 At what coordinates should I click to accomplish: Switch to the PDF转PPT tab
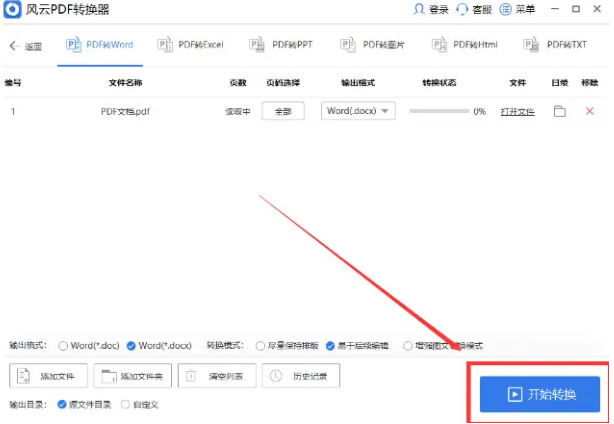tap(281, 45)
